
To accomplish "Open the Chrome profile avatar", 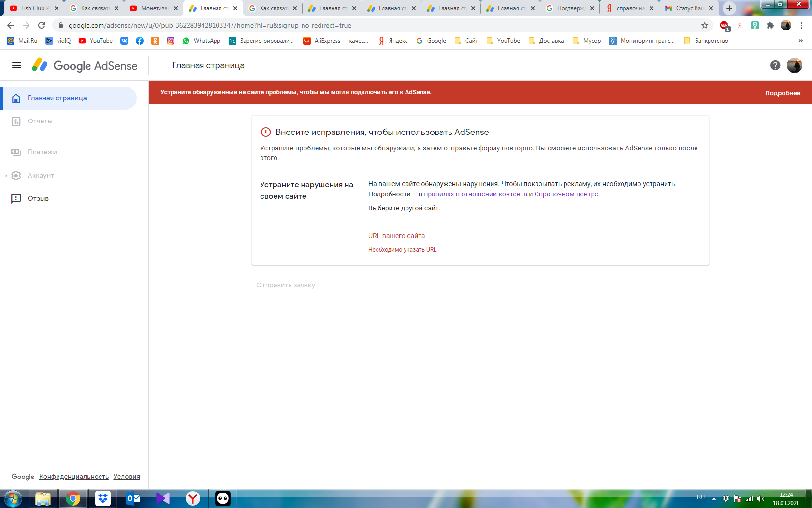I will pyautogui.click(x=786, y=25).
